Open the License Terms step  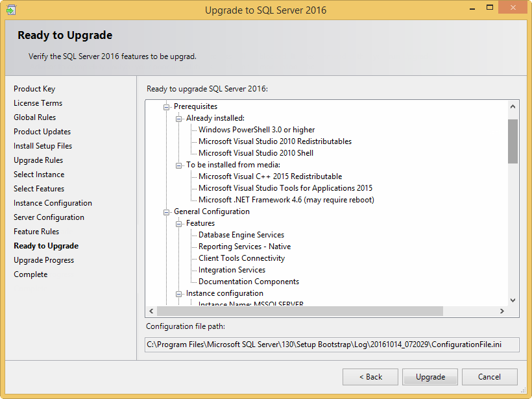[x=38, y=103]
